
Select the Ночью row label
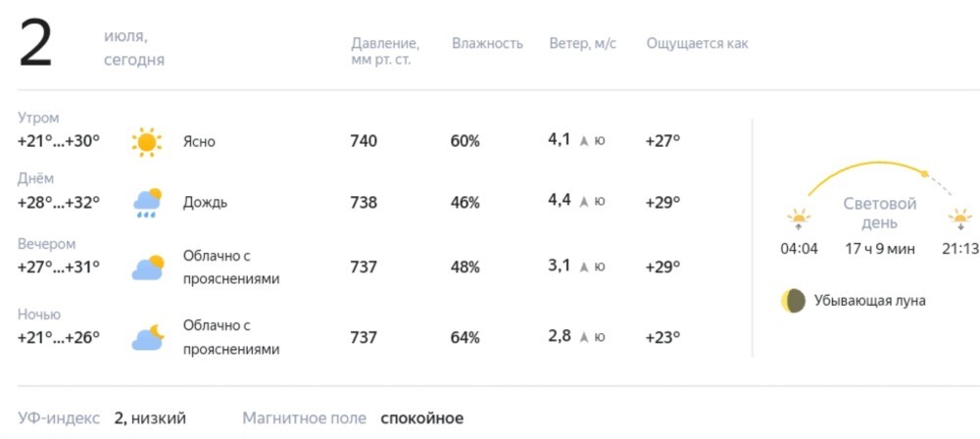click(x=39, y=314)
